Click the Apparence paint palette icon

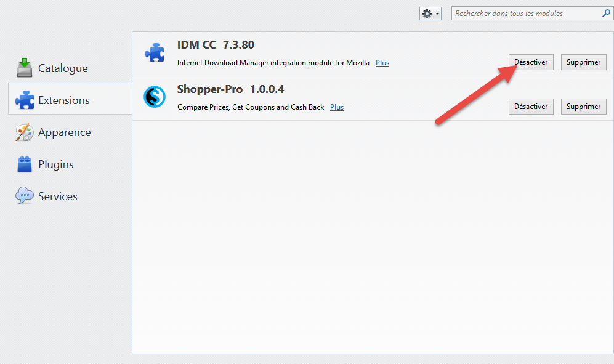tap(24, 132)
